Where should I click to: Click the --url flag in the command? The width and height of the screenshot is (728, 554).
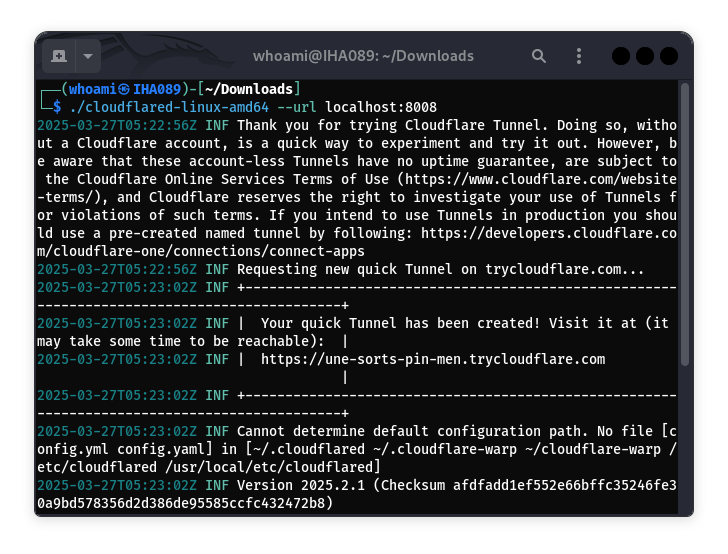(x=297, y=107)
